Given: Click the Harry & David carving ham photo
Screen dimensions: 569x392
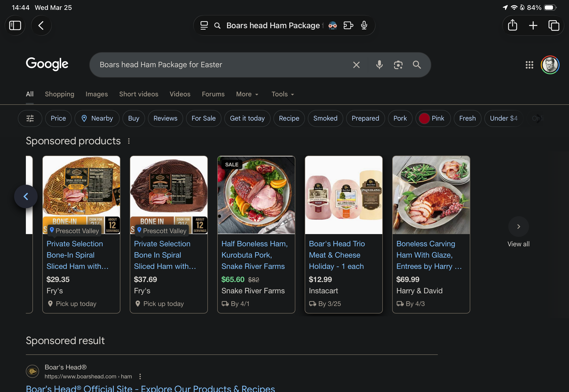Looking at the screenshot, I should point(431,195).
